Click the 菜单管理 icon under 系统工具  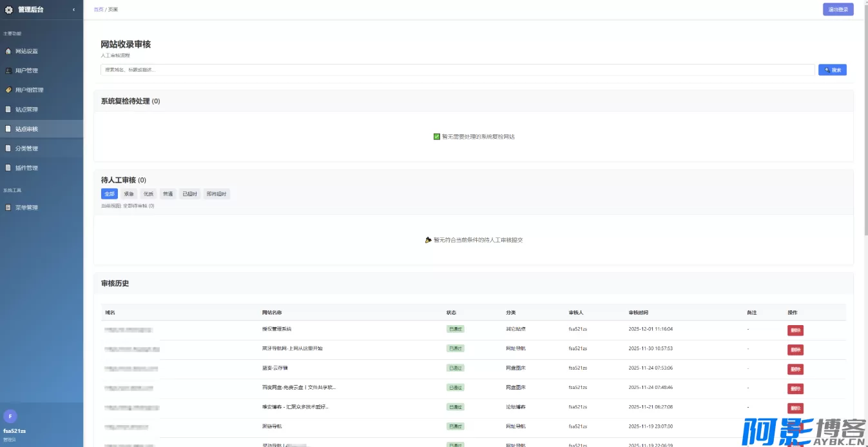tap(8, 208)
